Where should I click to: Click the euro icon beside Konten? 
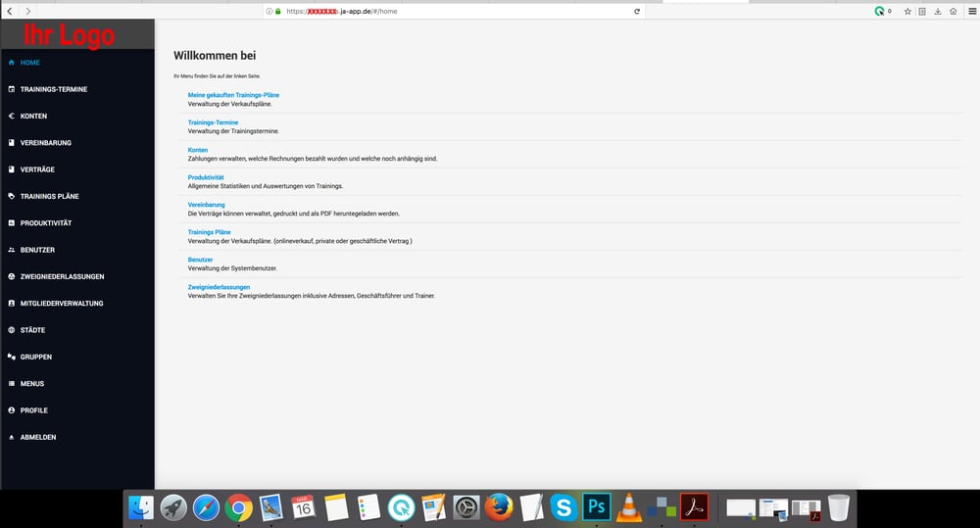(11, 116)
